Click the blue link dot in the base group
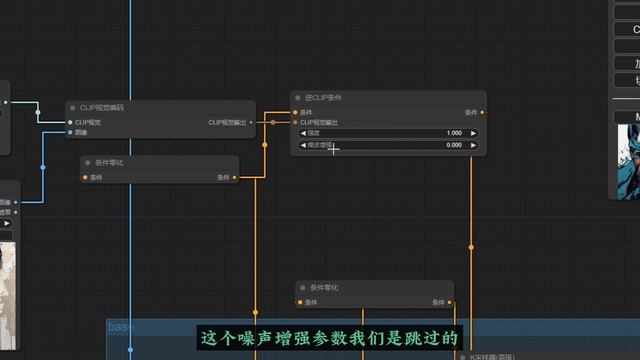This screenshot has height=360, width=640. click(x=130, y=350)
